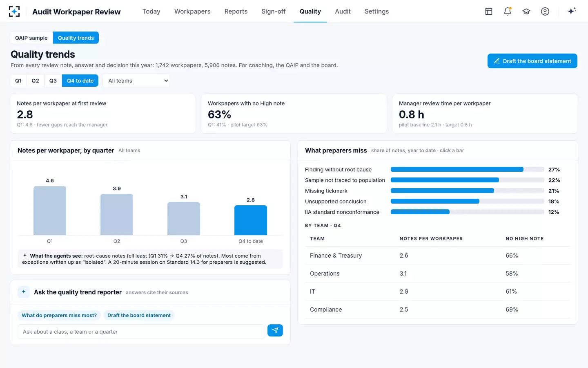Open the All teams dropdown

[136, 81]
